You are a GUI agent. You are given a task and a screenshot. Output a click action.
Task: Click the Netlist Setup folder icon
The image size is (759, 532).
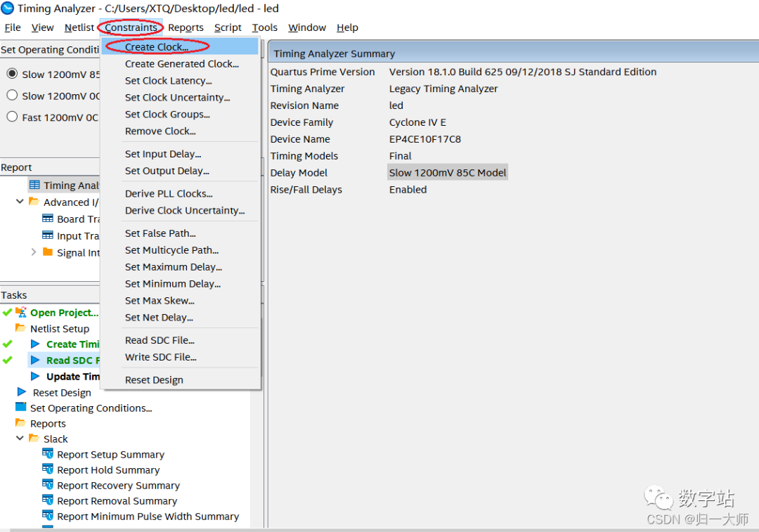click(x=20, y=328)
